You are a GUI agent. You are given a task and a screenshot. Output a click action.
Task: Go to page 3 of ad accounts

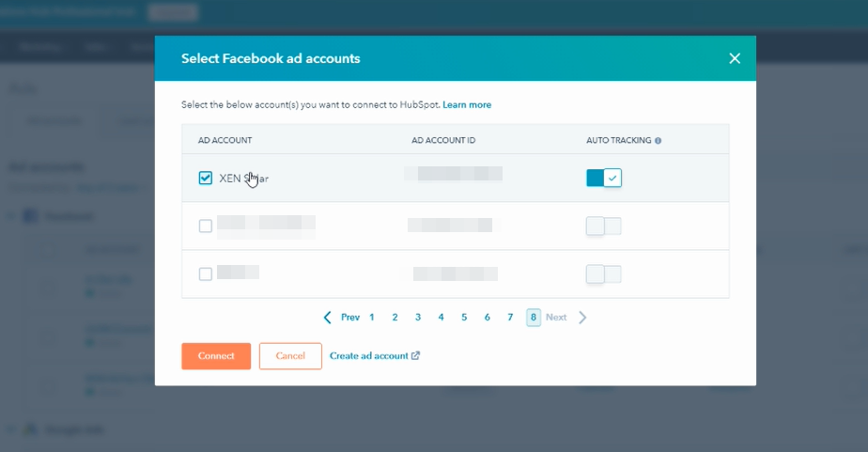pos(418,318)
